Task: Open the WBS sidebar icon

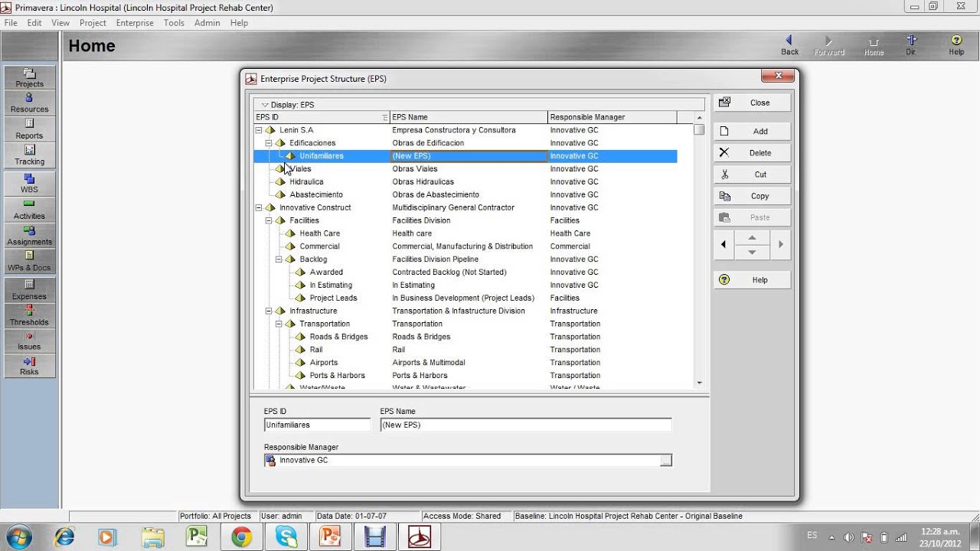Action: (29, 184)
